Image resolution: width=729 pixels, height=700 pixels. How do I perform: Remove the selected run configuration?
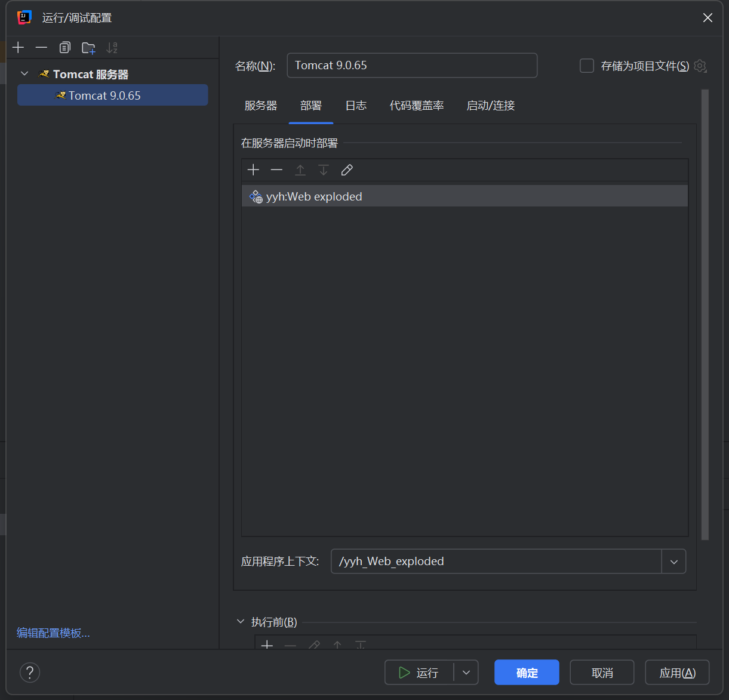[41, 47]
